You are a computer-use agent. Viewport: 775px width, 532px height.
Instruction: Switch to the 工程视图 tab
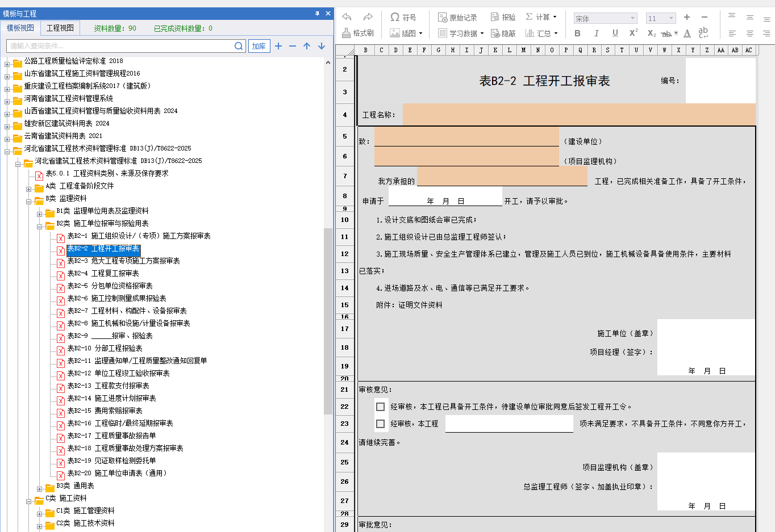[x=60, y=28]
